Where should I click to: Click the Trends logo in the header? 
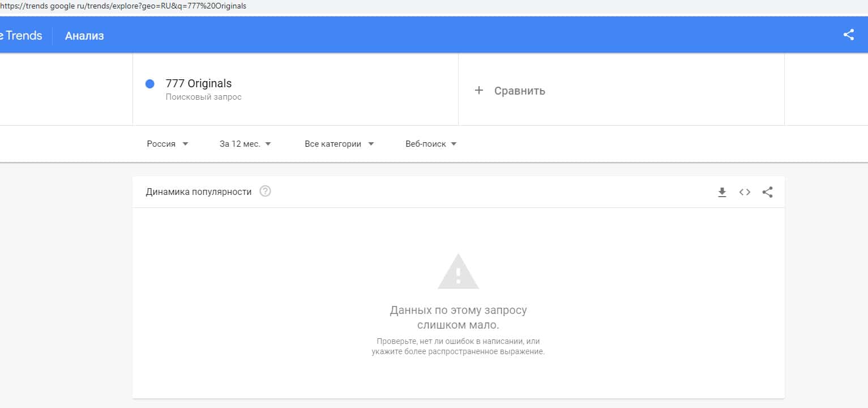pyautogui.click(x=21, y=36)
